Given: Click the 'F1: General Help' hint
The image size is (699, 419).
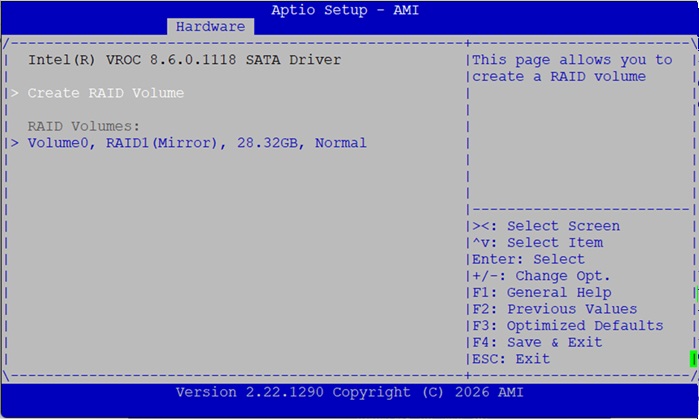Looking at the screenshot, I should (x=542, y=292).
